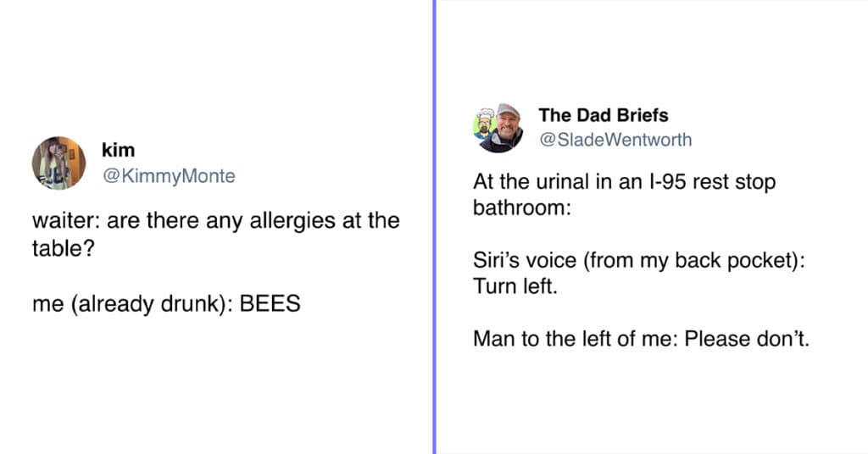This screenshot has width=868, height=454.
Task: Click "Man to the left of me:" text
Action: tap(576, 339)
